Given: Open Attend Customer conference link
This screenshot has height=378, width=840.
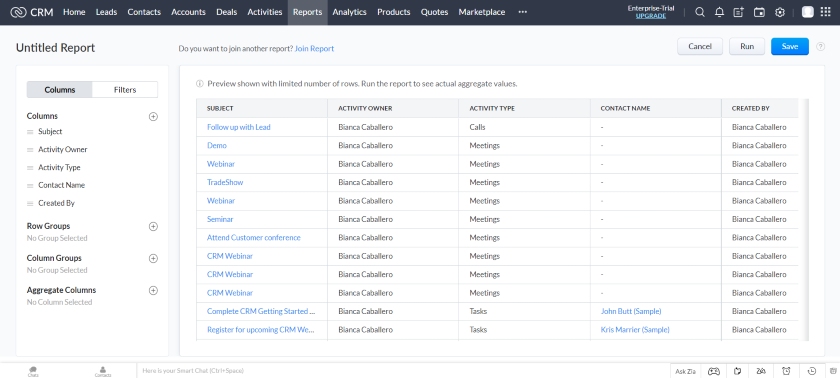Looking at the screenshot, I should coord(253,238).
